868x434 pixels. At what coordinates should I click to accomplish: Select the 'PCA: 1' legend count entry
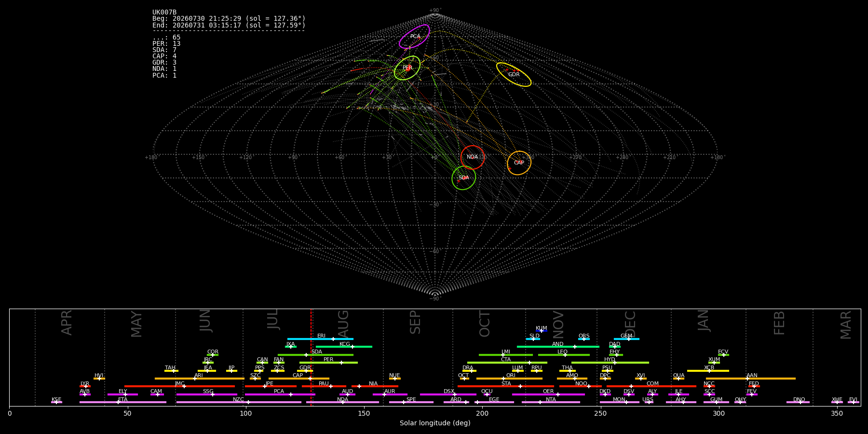point(164,76)
